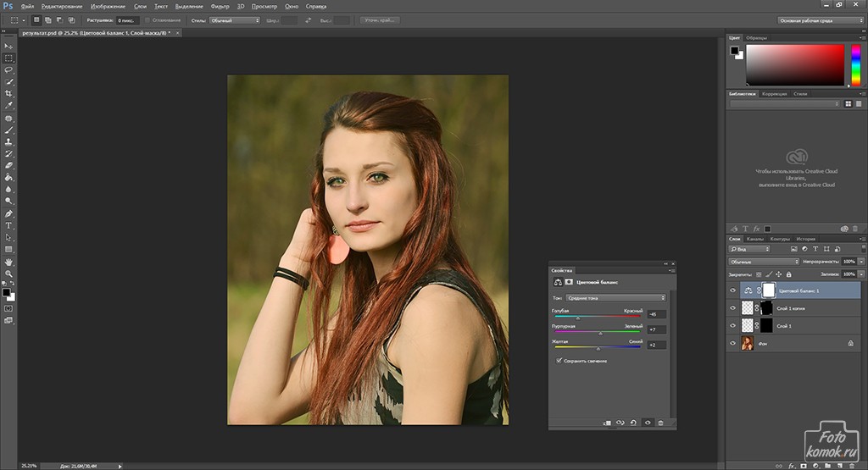Switch to the История tab
Image resolution: width=868 pixels, height=470 pixels.
[805, 239]
